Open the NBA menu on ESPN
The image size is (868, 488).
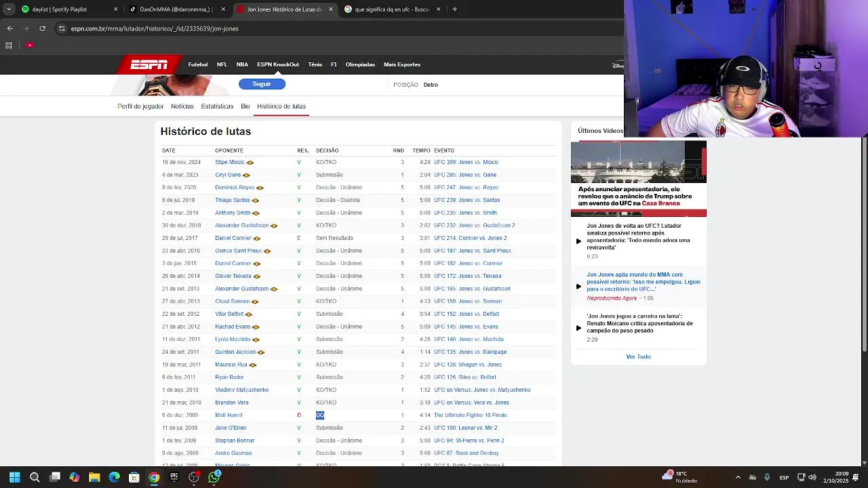pos(242,64)
